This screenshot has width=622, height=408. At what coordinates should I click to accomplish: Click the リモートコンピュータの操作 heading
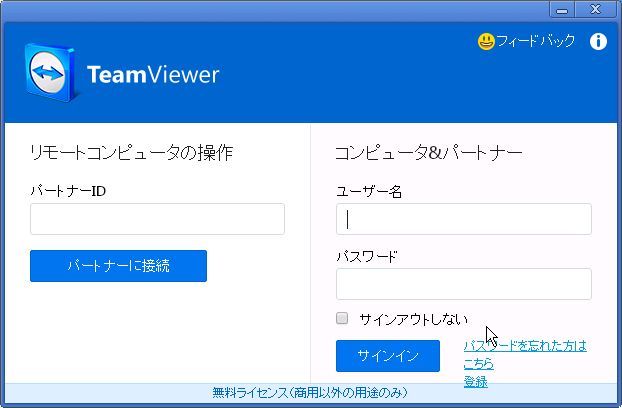[x=132, y=153]
